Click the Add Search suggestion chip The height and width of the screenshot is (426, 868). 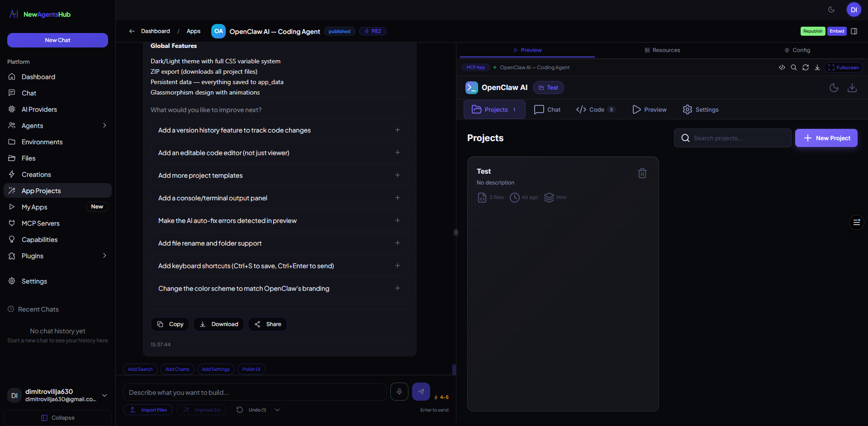tap(140, 369)
